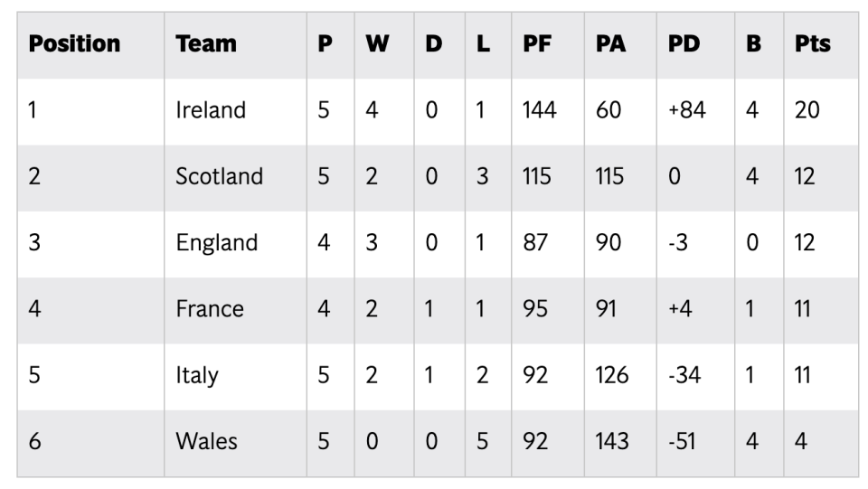The height and width of the screenshot is (489, 868).
Task: Click the Wales team name
Action: (x=206, y=441)
